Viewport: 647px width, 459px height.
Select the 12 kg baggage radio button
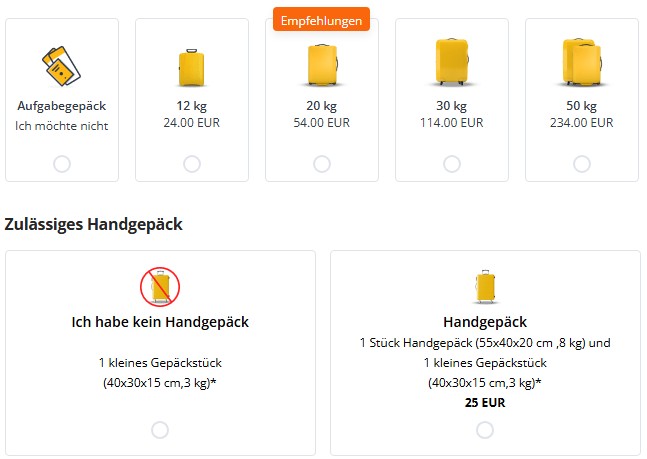tap(192, 164)
